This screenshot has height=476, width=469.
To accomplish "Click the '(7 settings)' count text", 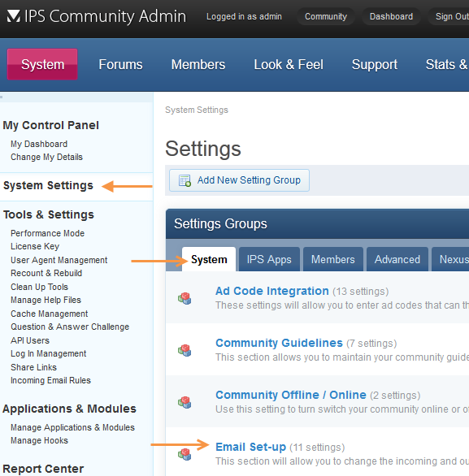I will click(x=371, y=344).
